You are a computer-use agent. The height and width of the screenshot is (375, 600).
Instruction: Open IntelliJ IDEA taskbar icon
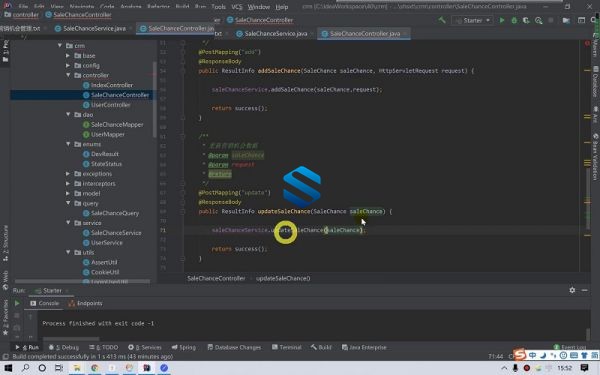(x=147, y=368)
